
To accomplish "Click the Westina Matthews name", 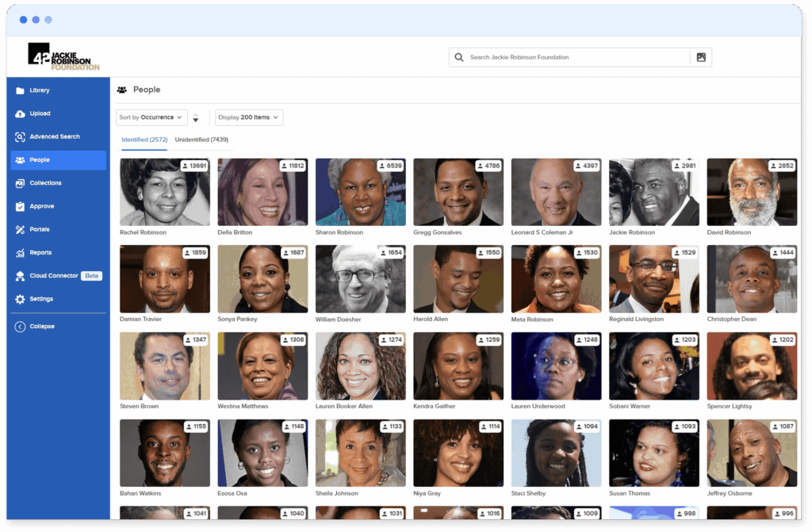I will [x=243, y=407].
